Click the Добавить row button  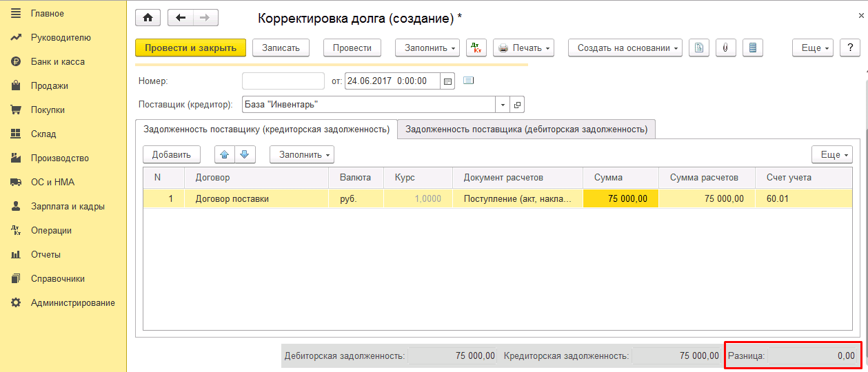(x=171, y=154)
